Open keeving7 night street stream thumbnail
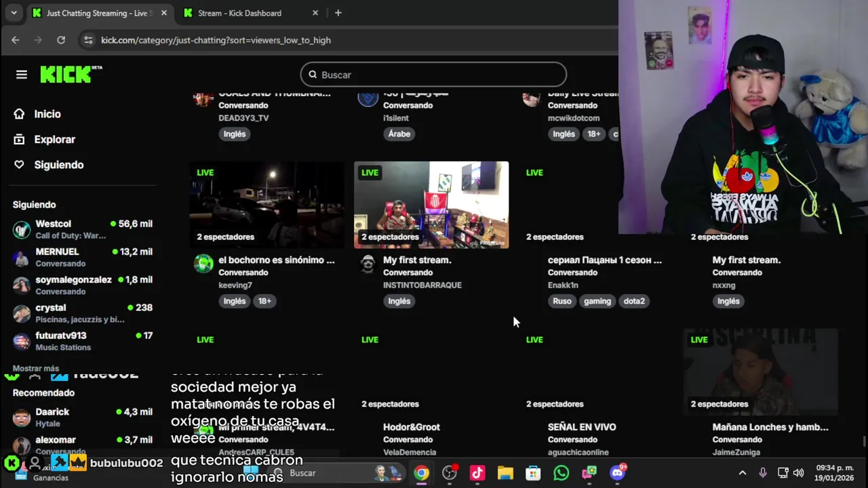The height and width of the screenshot is (488, 868). coord(267,205)
